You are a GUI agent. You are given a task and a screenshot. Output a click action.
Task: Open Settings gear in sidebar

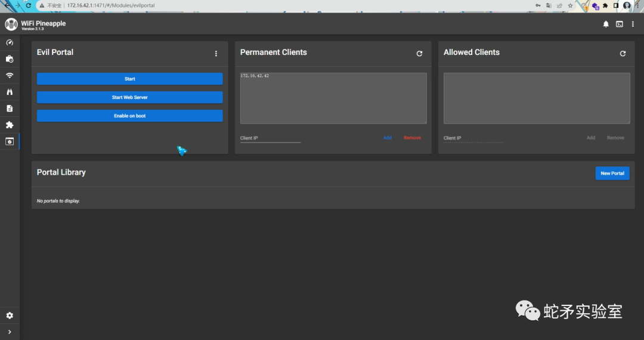[10, 316]
